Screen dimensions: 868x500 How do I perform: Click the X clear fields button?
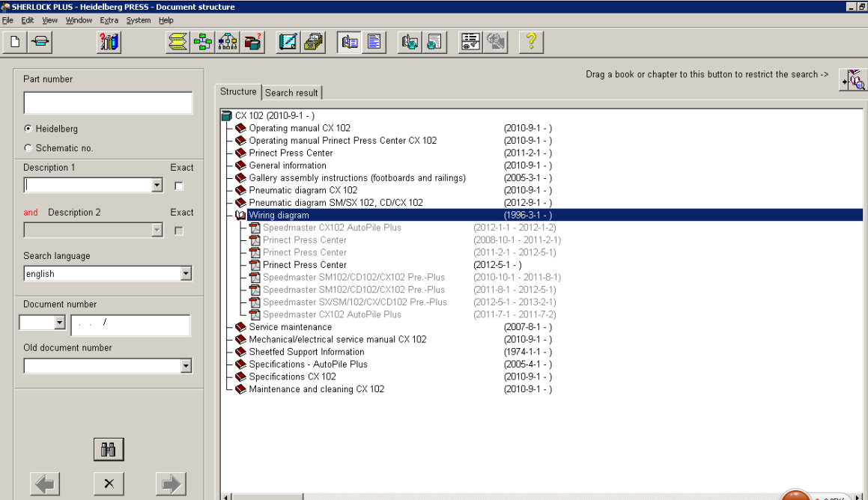(x=109, y=484)
